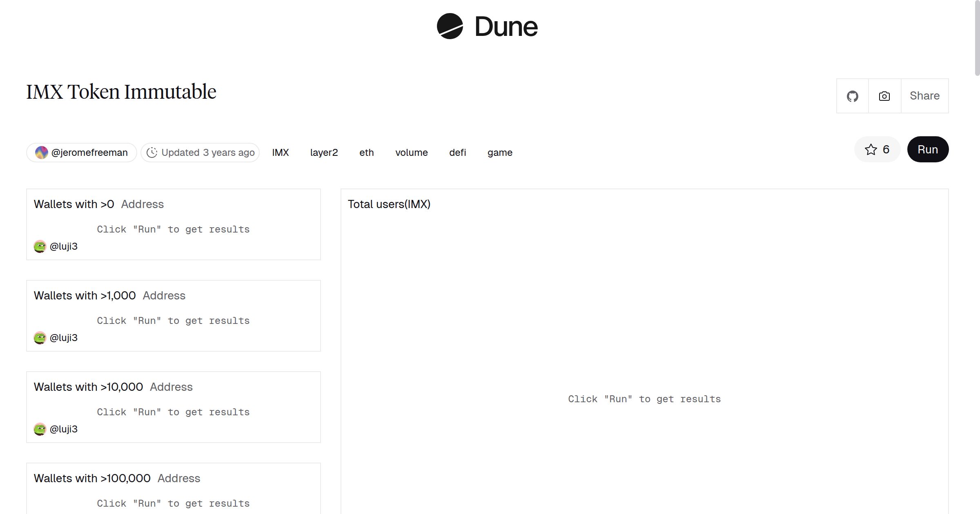Select the volume tag
This screenshot has height=514, width=980.
tap(411, 153)
